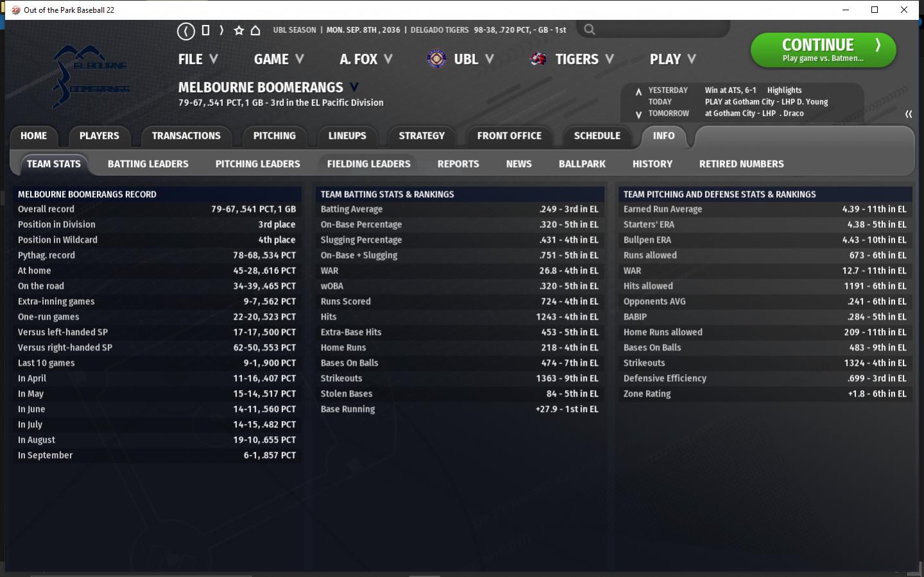
Task: Open the LINEUPS tab
Action: (347, 136)
